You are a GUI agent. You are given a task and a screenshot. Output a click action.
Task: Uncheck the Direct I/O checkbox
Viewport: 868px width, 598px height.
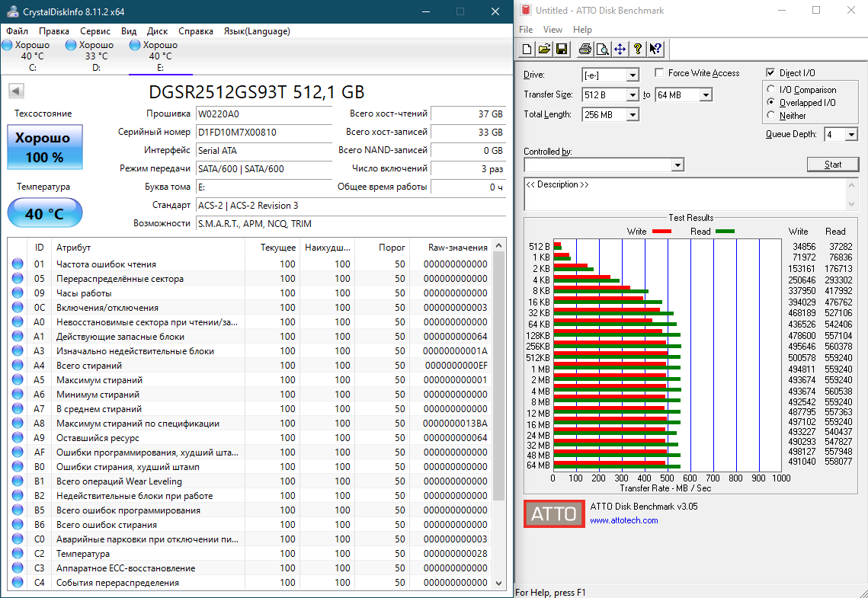click(770, 73)
